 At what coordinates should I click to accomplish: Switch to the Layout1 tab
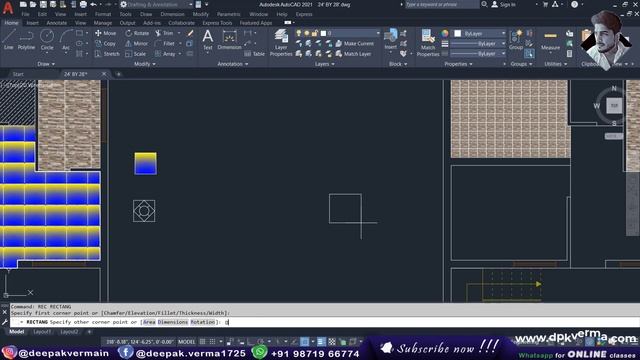42,332
